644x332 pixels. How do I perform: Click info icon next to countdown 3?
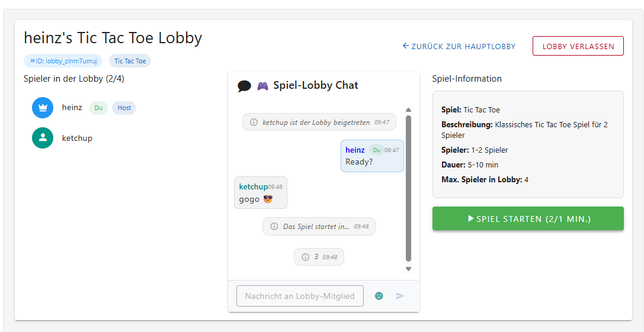click(x=305, y=257)
